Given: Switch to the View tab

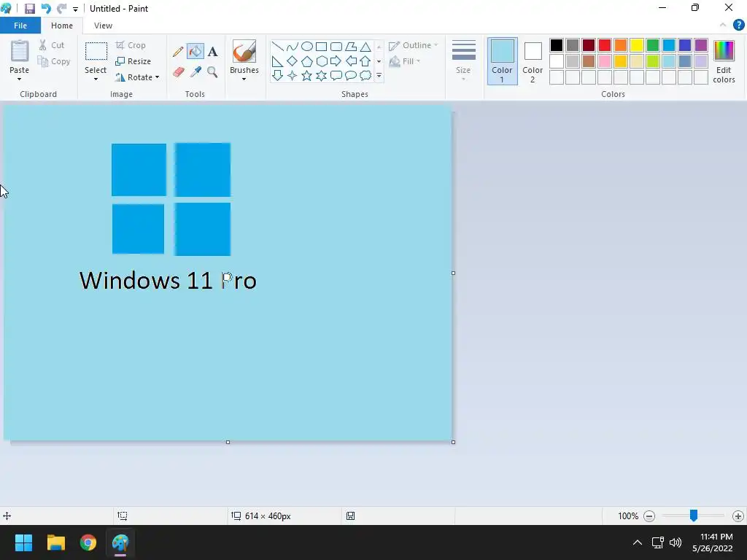Looking at the screenshot, I should pos(103,26).
